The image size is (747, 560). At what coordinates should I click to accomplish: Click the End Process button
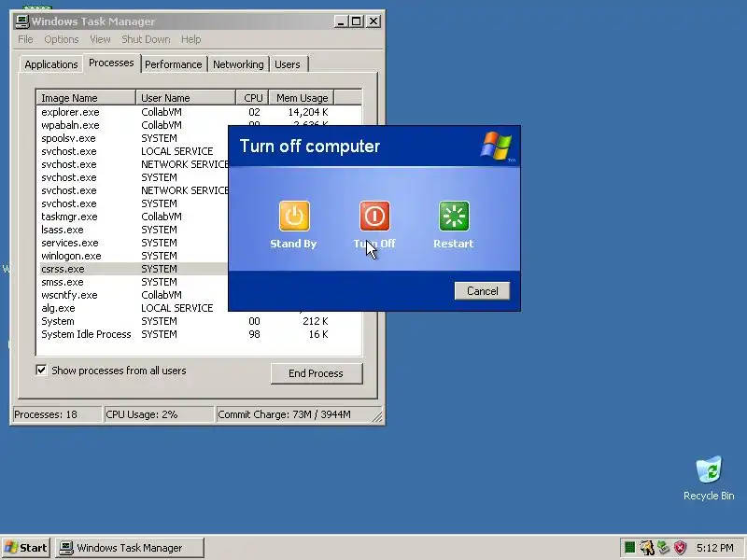[317, 373]
